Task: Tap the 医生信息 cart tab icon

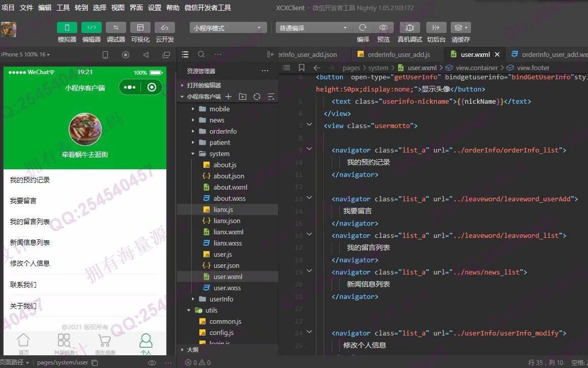Action: coord(105,340)
